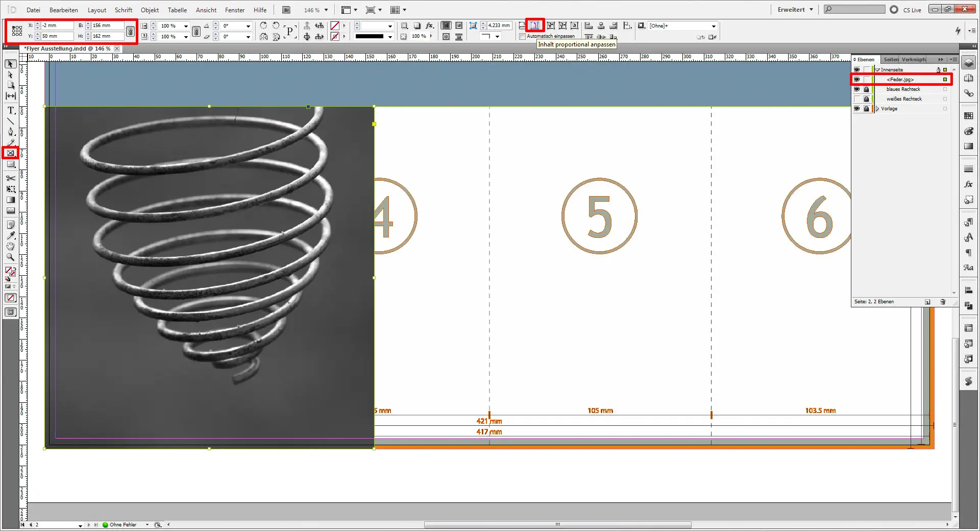The height and width of the screenshot is (531, 980).
Task: Select the Rectangle Frame tool
Action: (x=10, y=153)
